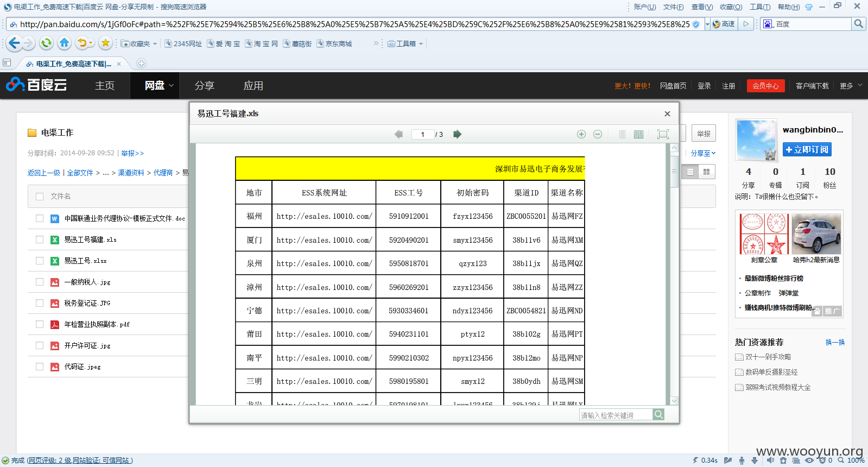Switch file list to list view
Viewport: 868px width, 467px height.
(x=690, y=172)
